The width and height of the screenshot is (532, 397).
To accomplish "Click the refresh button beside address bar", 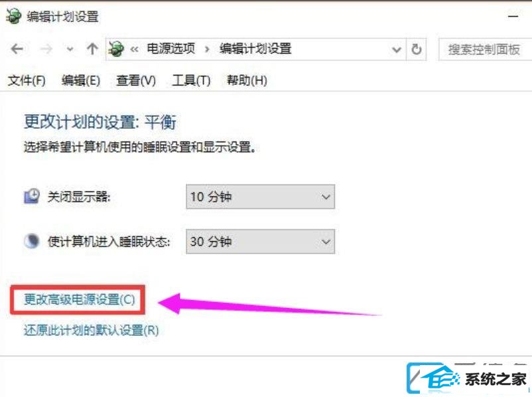I will coord(417,50).
